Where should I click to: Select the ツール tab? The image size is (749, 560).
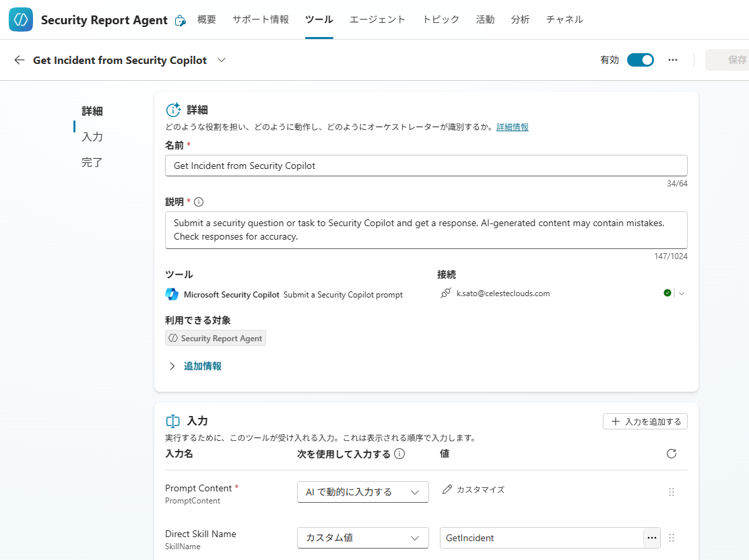319,20
